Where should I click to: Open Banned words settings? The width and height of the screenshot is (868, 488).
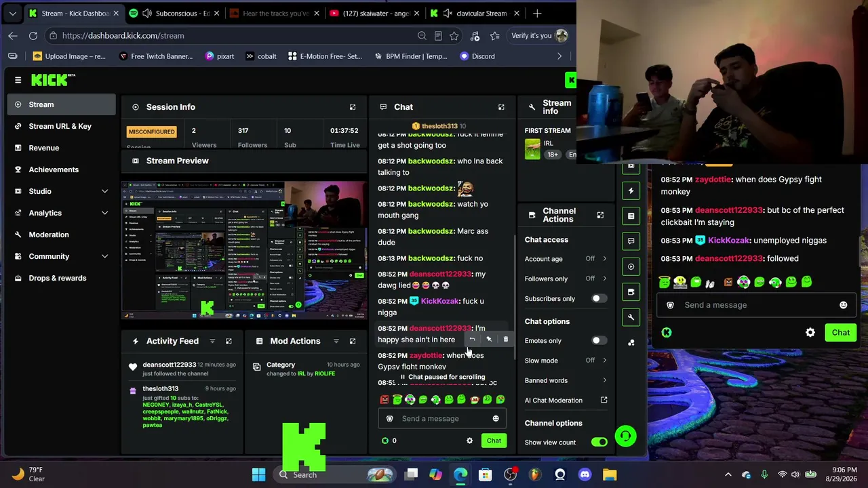pos(566,380)
